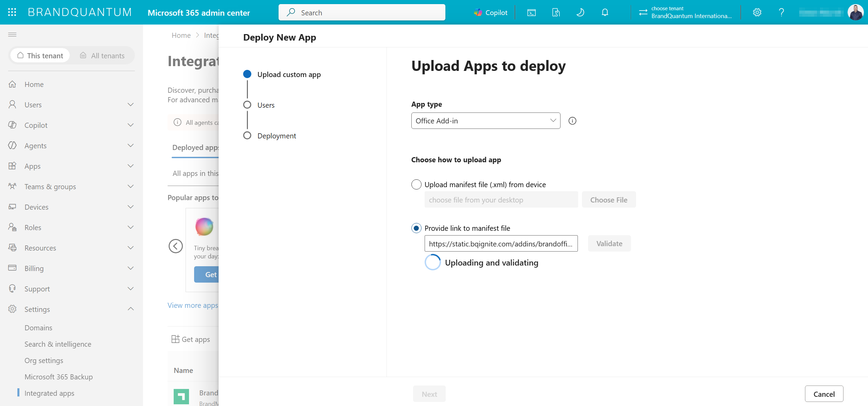Switch to This tenant view
The width and height of the screenshot is (868, 406).
click(x=40, y=56)
